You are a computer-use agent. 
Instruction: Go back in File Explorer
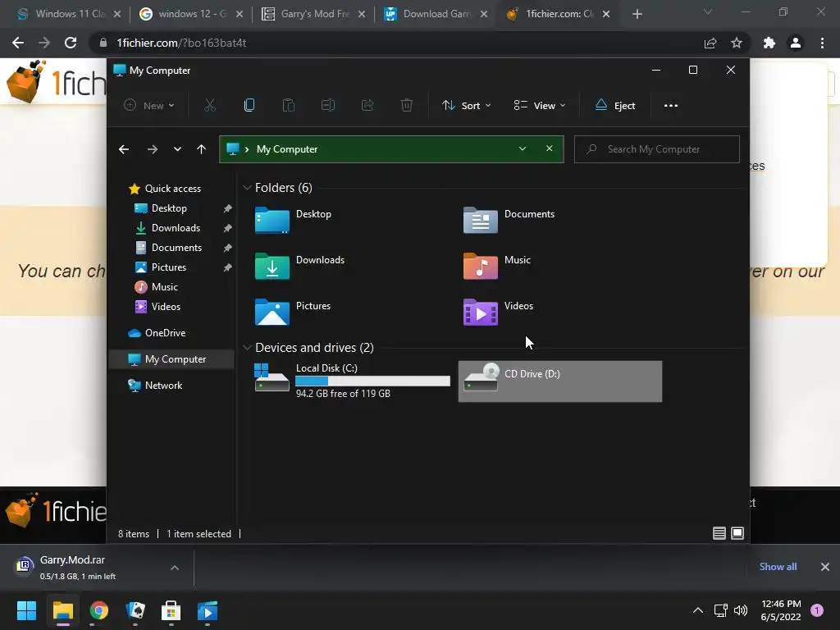(x=124, y=149)
